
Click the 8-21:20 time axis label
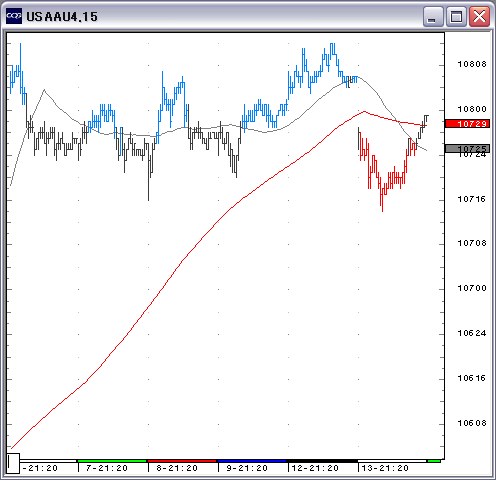pos(177,468)
